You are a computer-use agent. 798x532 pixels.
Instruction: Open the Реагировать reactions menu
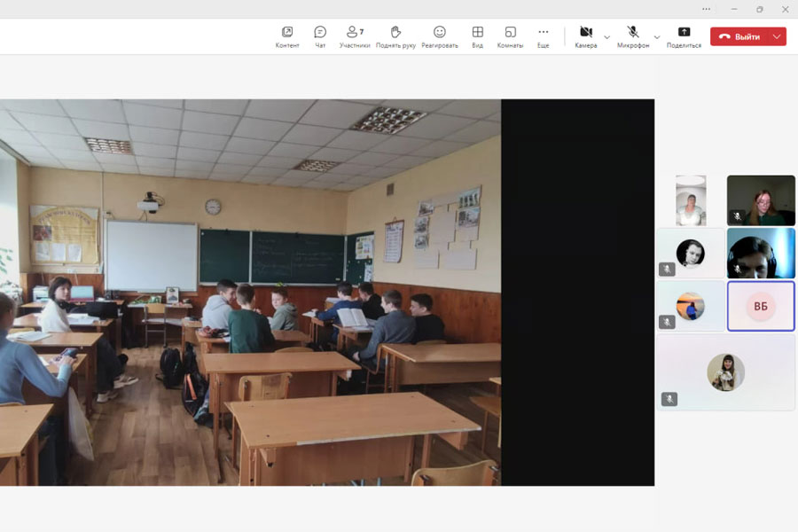(440, 37)
